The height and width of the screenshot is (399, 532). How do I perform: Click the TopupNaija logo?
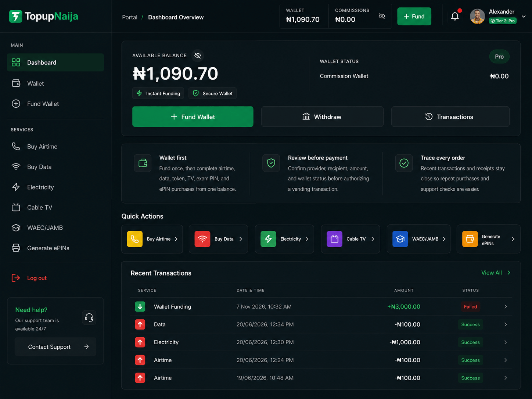click(43, 16)
